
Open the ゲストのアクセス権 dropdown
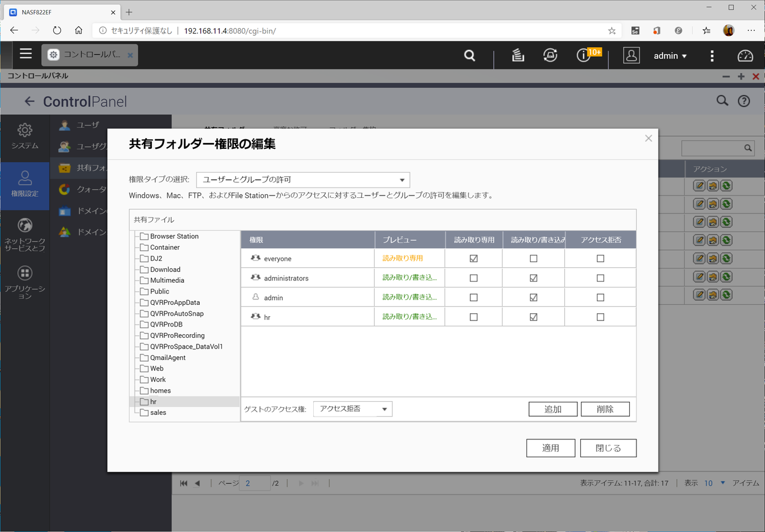pos(352,409)
